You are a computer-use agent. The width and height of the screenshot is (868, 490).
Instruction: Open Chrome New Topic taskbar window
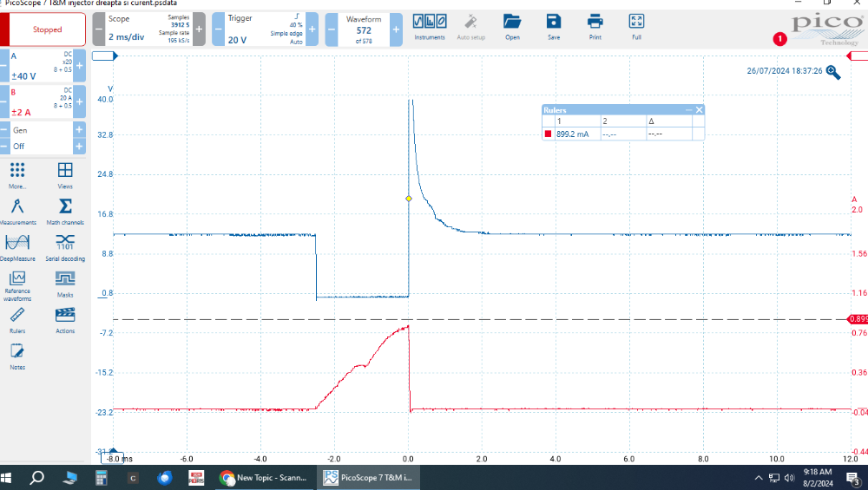(263, 477)
